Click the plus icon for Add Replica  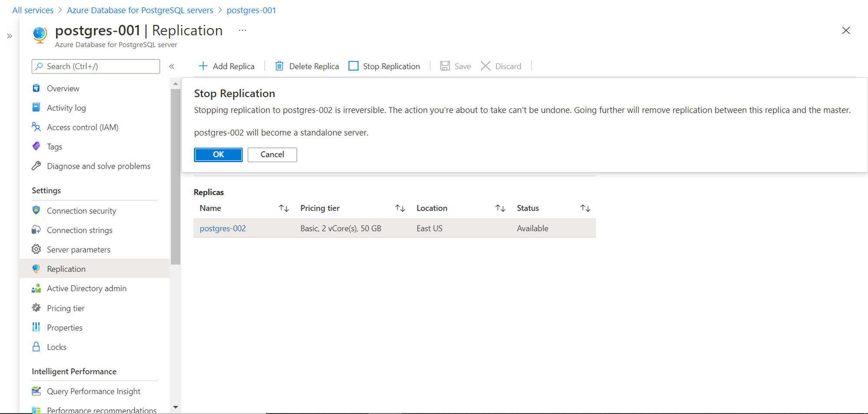tap(203, 66)
